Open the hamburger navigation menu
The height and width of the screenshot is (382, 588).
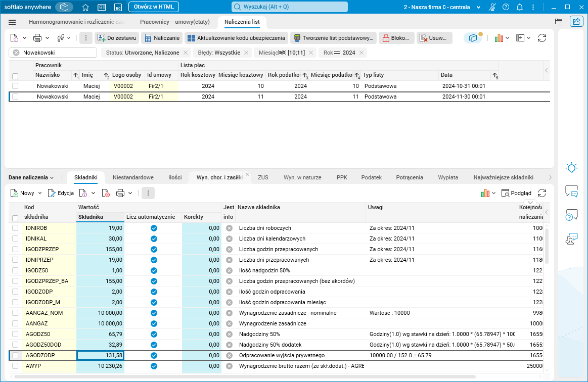pyautogui.click(x=13, y=22)
